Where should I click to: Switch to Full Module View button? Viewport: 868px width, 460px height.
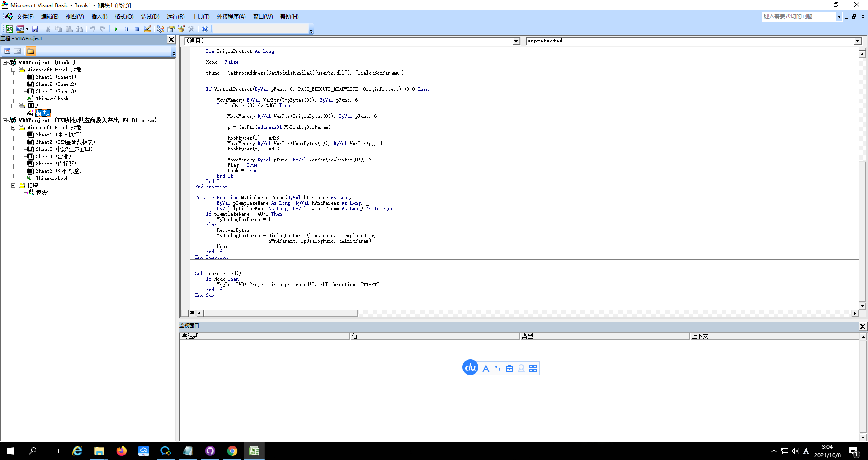192,313
